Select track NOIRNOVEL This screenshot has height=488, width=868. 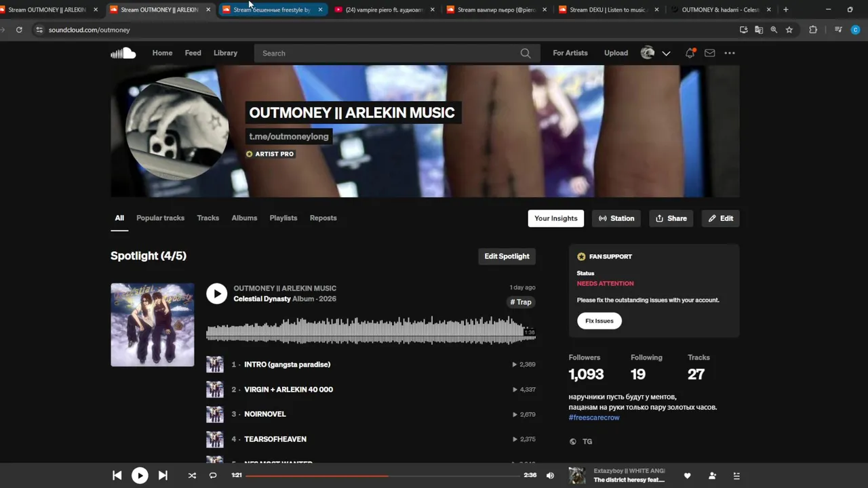point(265,414)
